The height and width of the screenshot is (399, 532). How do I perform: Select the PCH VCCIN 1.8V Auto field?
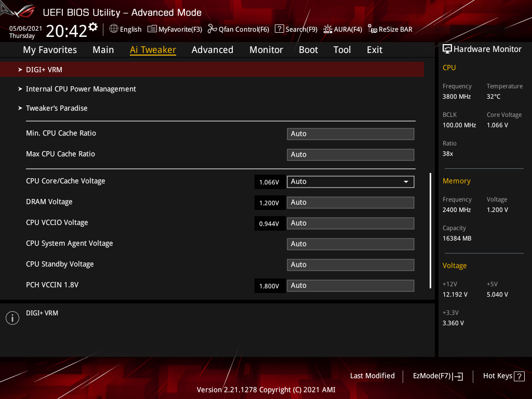351,286
